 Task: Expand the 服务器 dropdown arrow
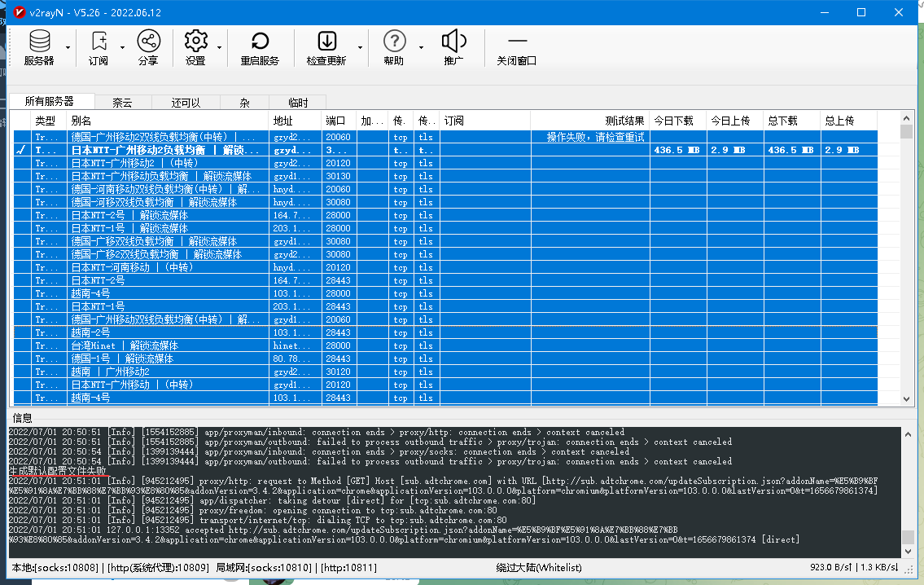pos(68,47)
